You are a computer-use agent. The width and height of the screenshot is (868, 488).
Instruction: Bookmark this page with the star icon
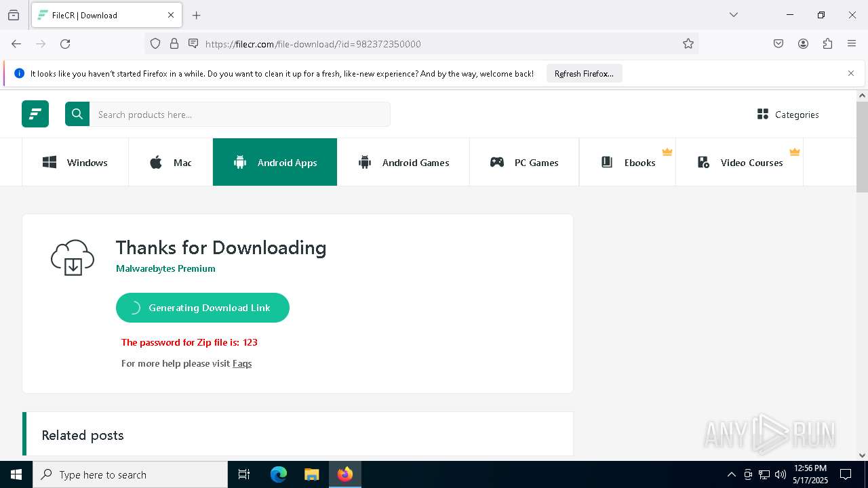pos(688,44)
